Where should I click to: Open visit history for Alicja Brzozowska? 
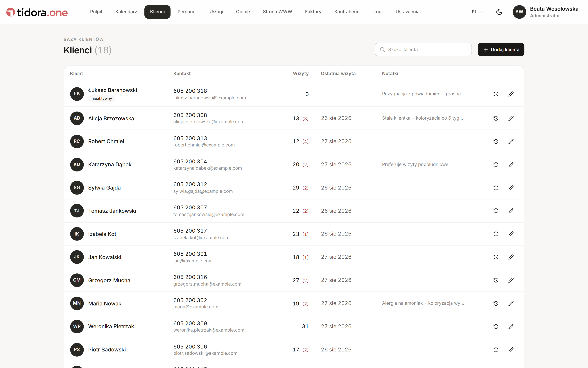pos(496,118)
